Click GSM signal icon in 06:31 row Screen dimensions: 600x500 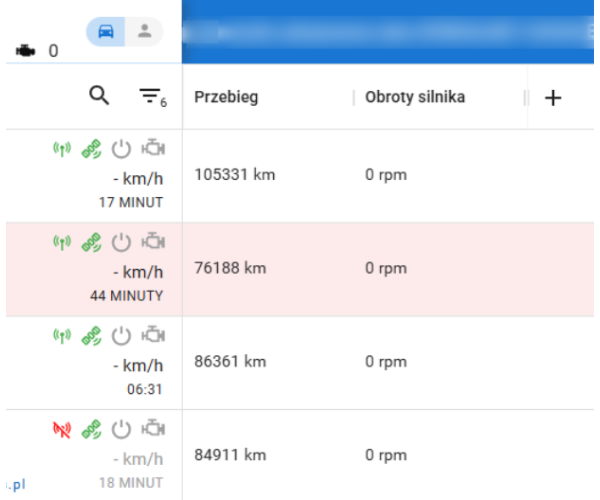(x=62, y=336)
